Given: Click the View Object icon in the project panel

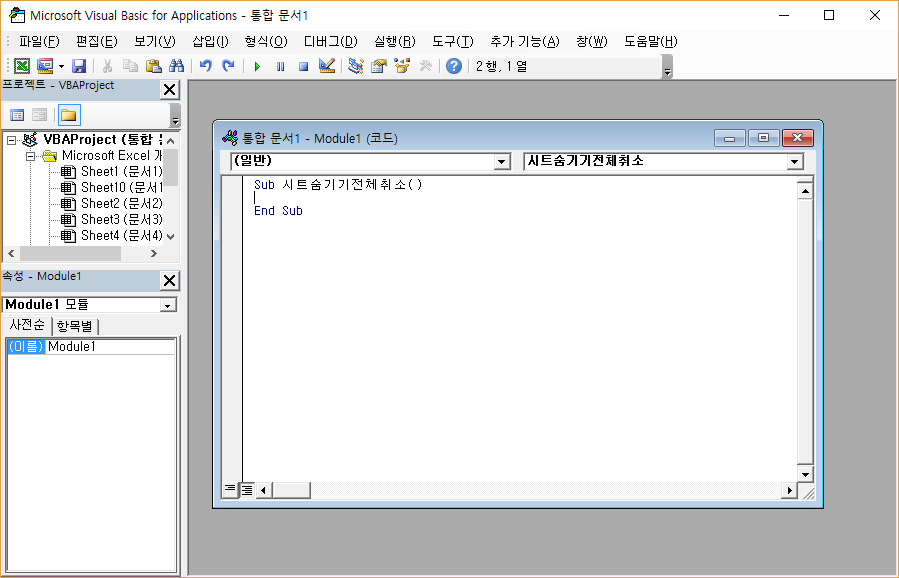Looking at the screenshot, I should tap(39, 115).
